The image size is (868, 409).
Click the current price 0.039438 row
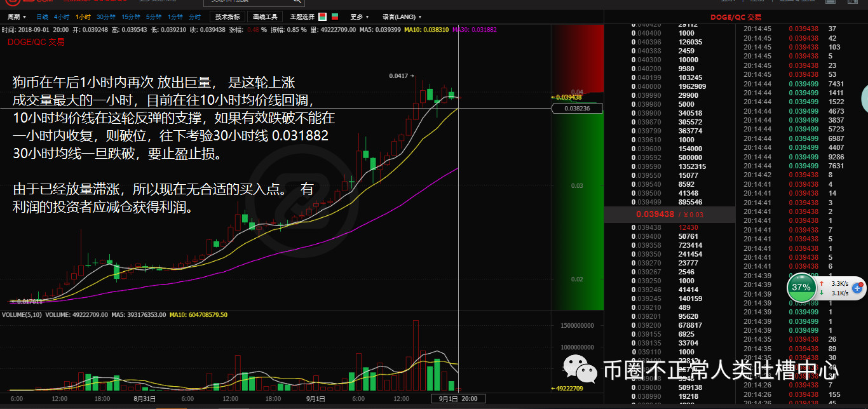click(669, 215)
